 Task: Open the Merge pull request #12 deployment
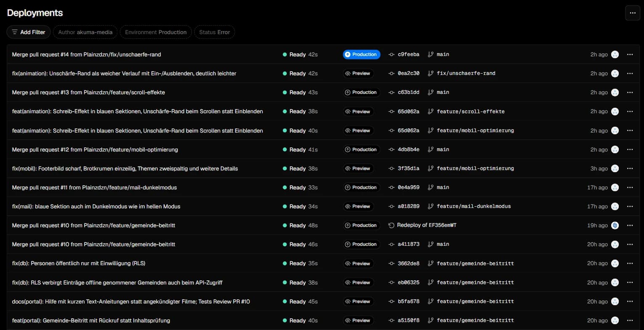point(95,149)
